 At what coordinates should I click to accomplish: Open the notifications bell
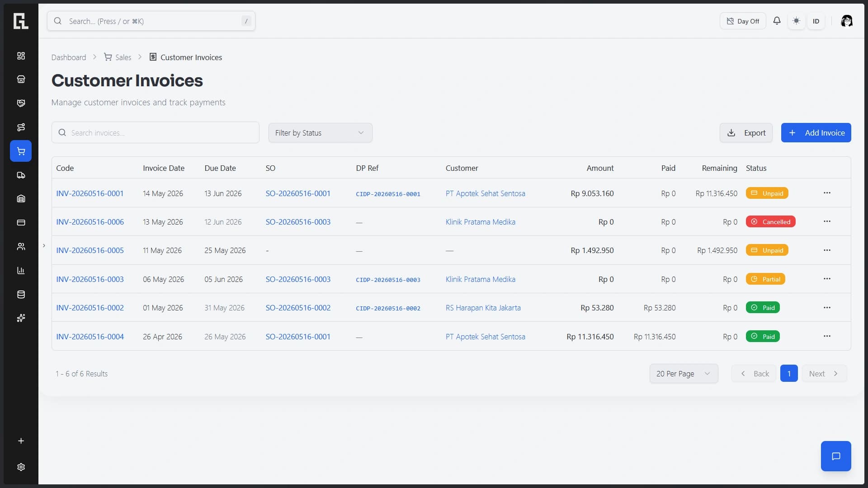coord(777,21)
